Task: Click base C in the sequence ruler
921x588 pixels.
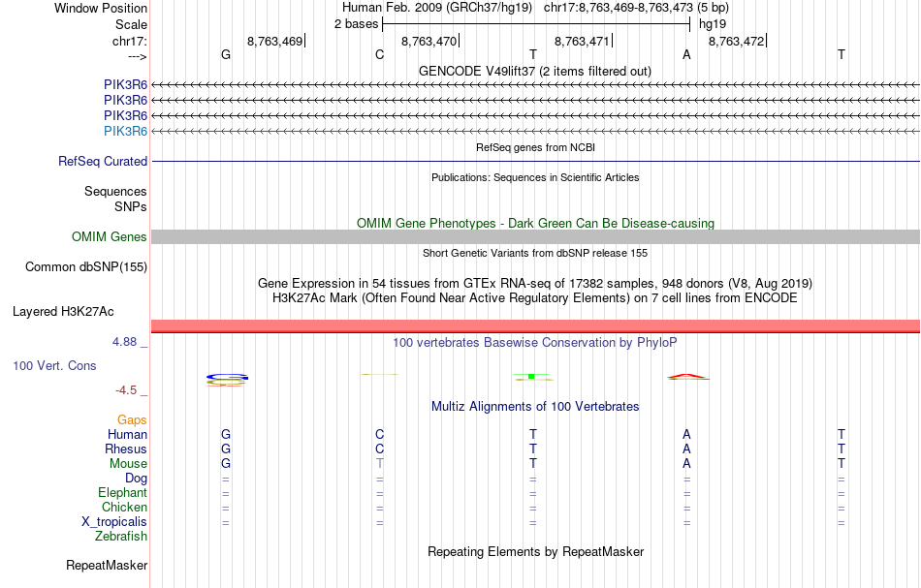Action: tap(379, 54)
